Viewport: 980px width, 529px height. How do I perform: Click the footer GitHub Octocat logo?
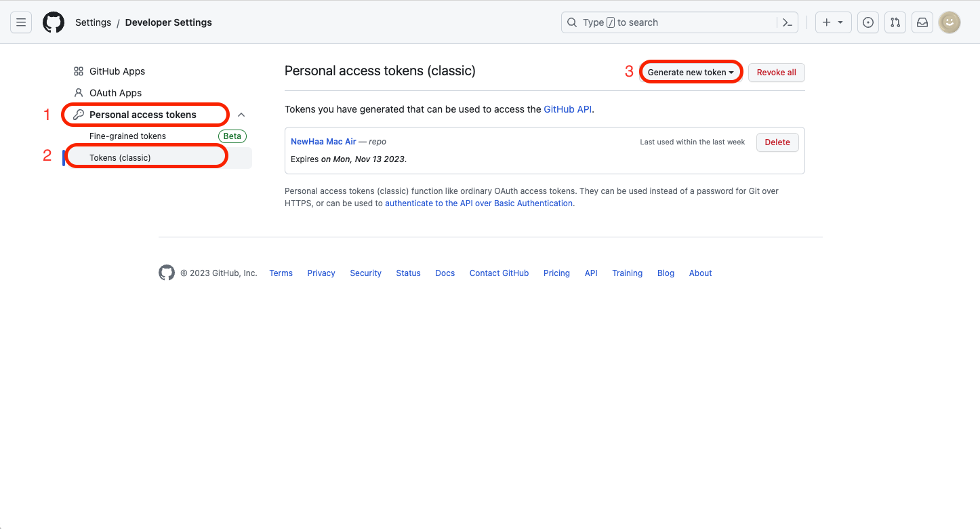tap(167, 273)
